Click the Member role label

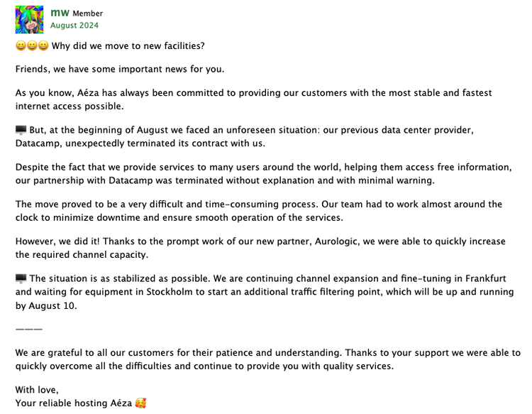click(87, 13)
